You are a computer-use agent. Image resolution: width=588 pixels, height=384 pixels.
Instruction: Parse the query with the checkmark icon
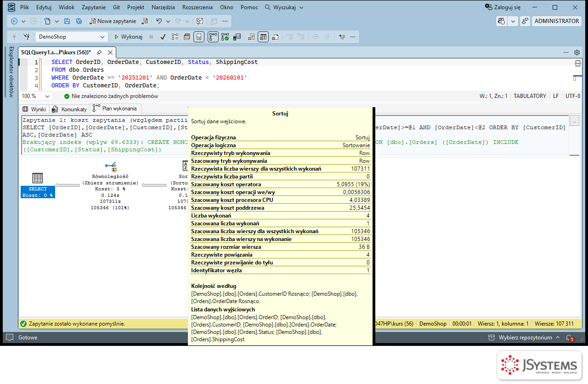(163, 37)
